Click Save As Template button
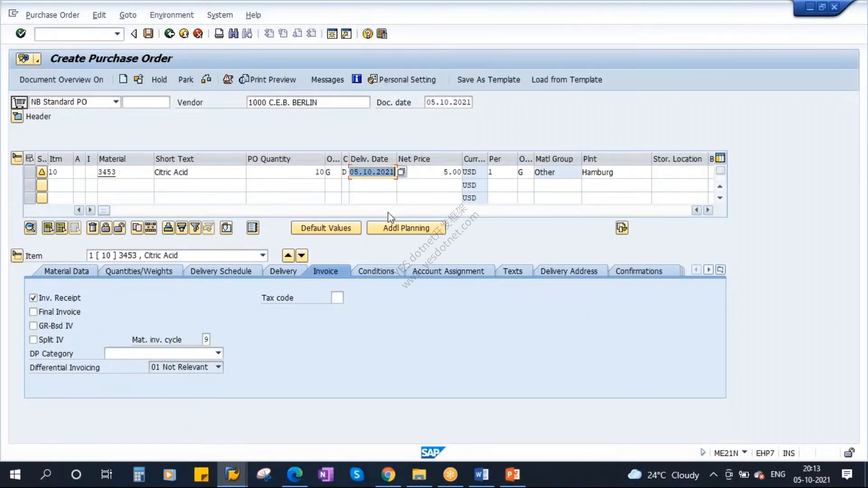 [489, 80]
